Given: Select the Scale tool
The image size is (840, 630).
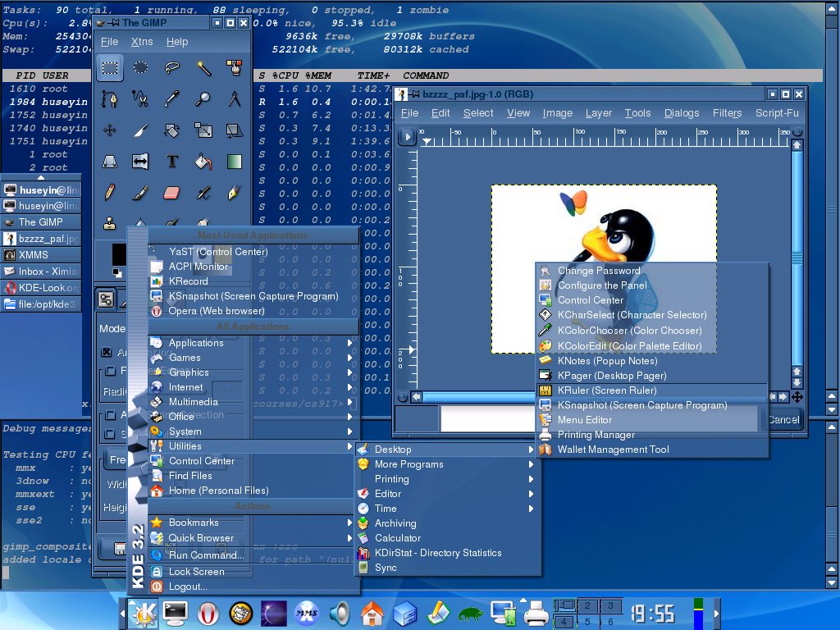Looking at the screenshot, I should tap(203, 130).
